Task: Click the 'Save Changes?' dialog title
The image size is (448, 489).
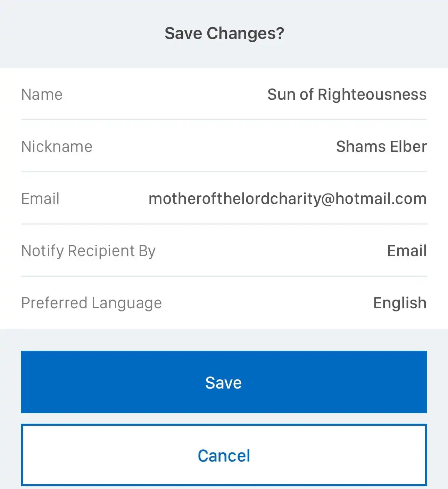Action: tap(224, 34)
